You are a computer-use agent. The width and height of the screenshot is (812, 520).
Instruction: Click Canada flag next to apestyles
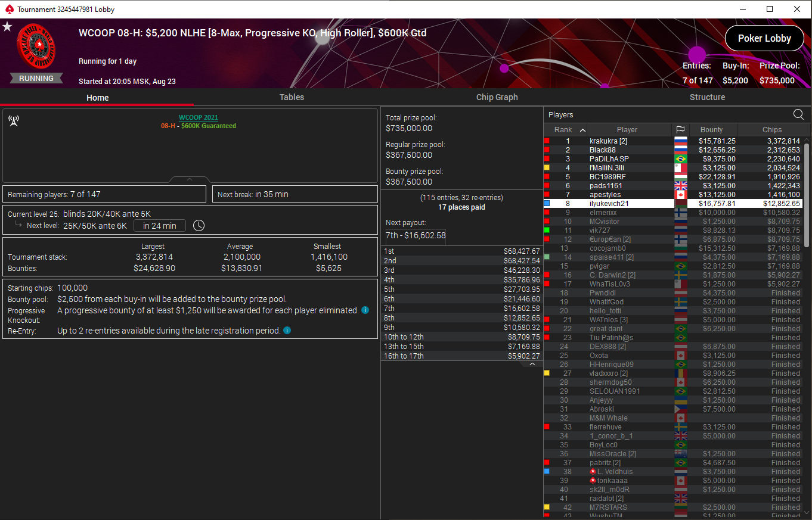coord(680,195)
